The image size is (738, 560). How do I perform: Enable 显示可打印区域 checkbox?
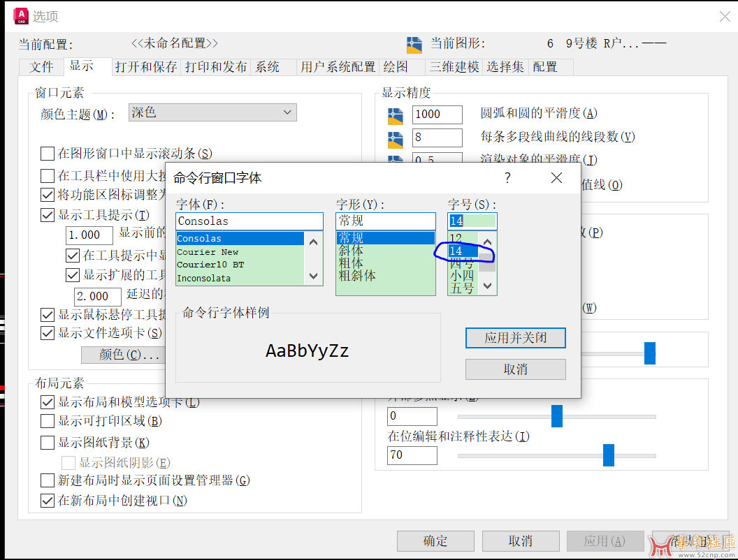click(x=47, y=421)
